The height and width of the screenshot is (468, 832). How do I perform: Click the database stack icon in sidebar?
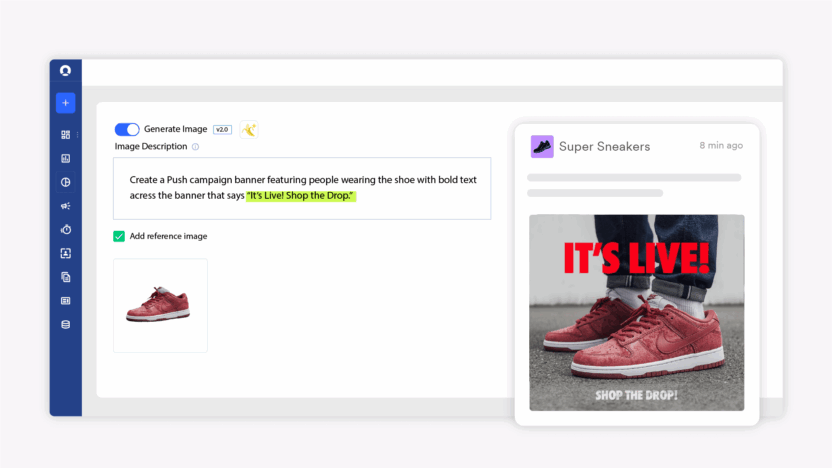(x=65, y=324)
